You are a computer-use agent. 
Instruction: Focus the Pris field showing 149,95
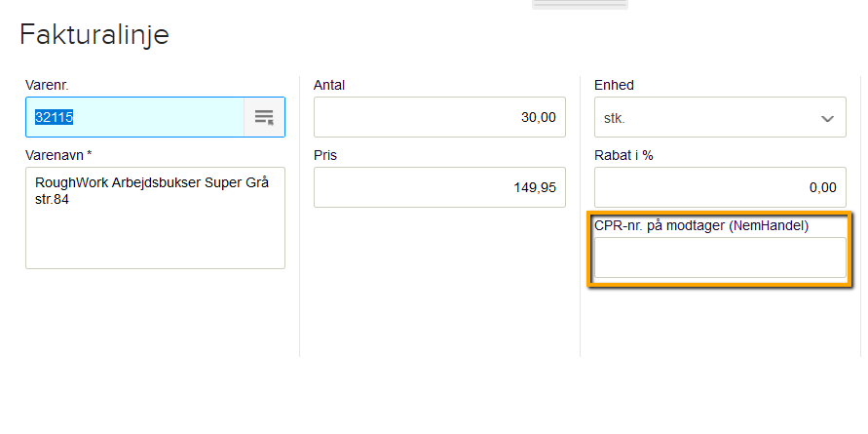pyautogui.click(x=438, y=186)
